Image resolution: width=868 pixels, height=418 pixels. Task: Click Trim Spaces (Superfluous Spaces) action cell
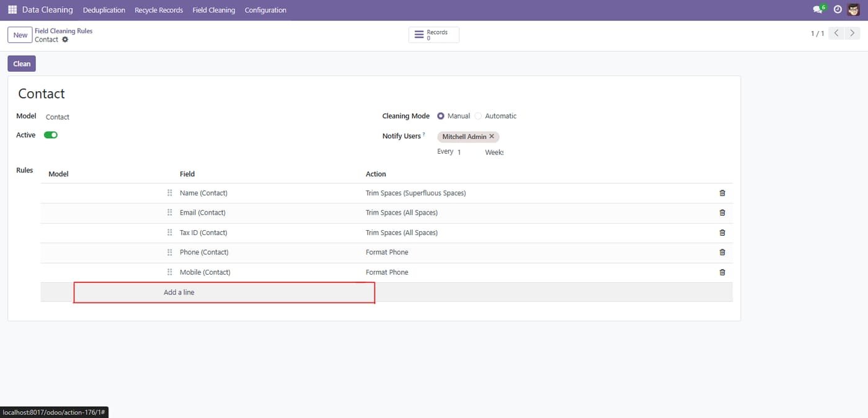tap(415, 193)
